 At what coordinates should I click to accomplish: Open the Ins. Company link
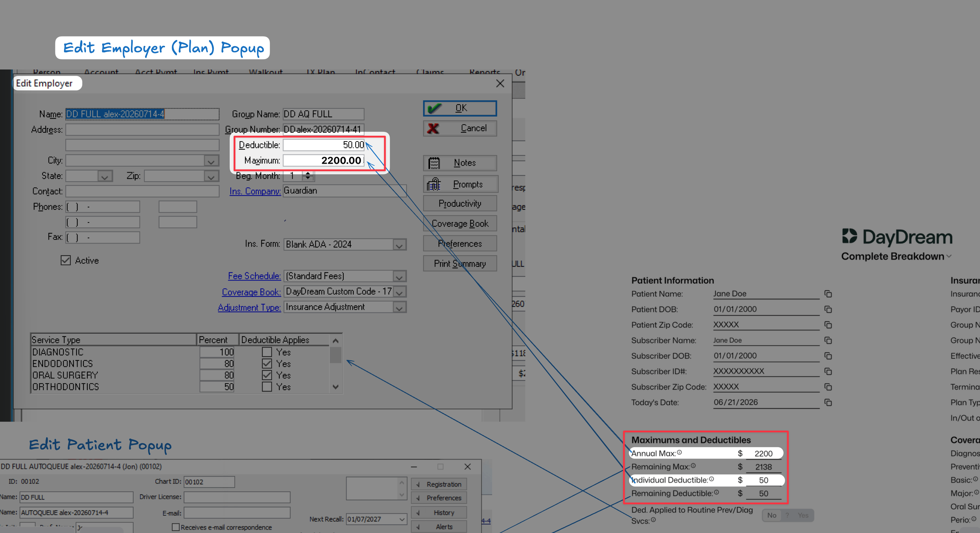255,191
